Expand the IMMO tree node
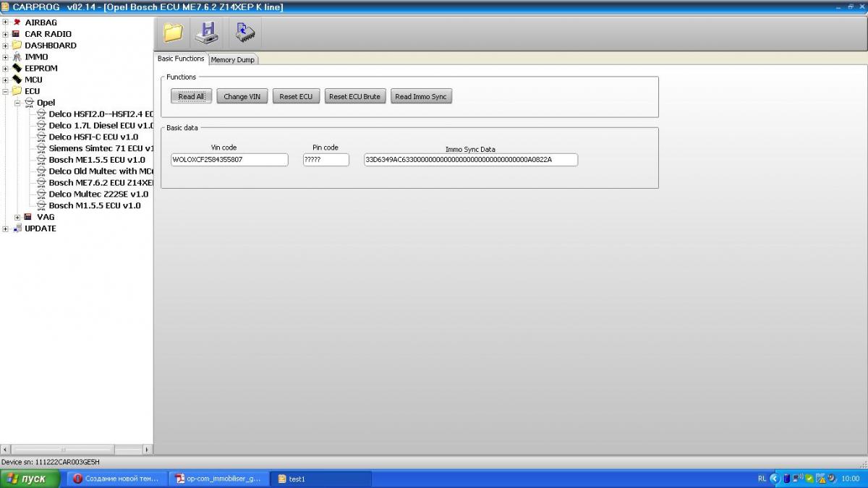This screenshot has height=488, width=868. tap(6, 57)
